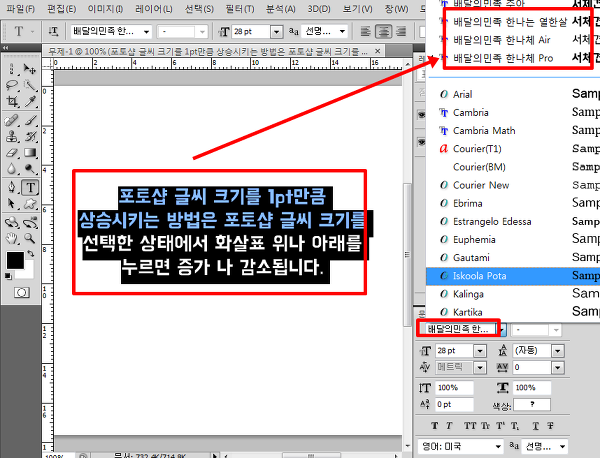Image resolution: width=600 pixels, height=458 pixels.
Task: Reset to default black and white colors
Action: (x=8, y=276)
